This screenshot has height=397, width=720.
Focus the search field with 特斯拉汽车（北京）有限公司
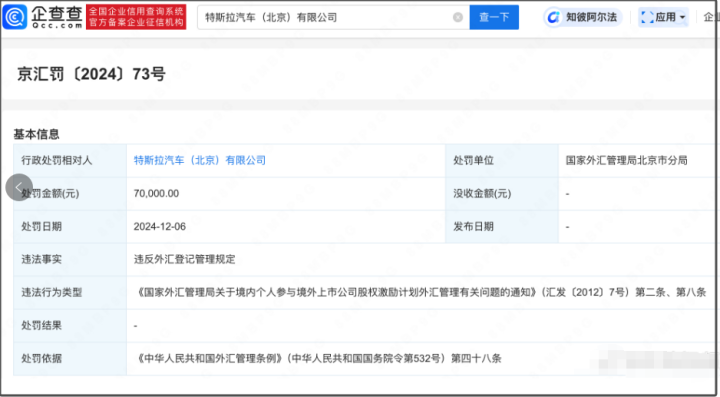pyautogui.click(x=333, y=17)
